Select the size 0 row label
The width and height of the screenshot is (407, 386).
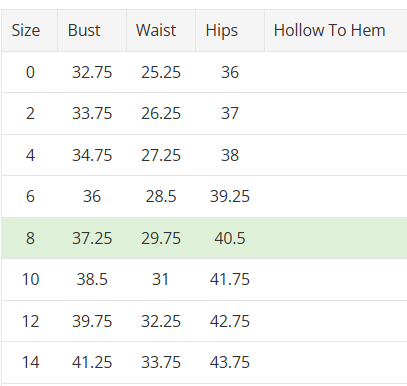tap(30, 72)
